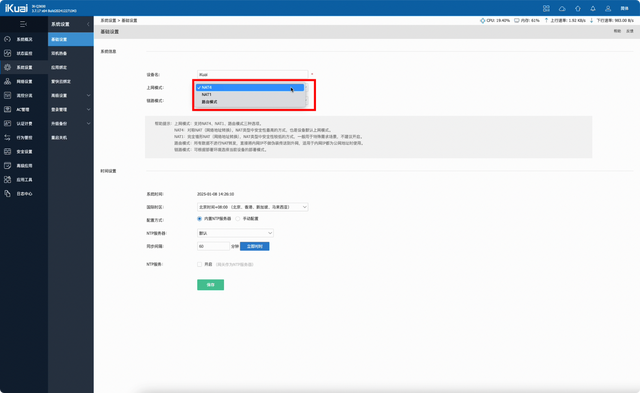Select the 内置NTP服务器 radio button
Screen dimensions: 640x393
point(199,219)
